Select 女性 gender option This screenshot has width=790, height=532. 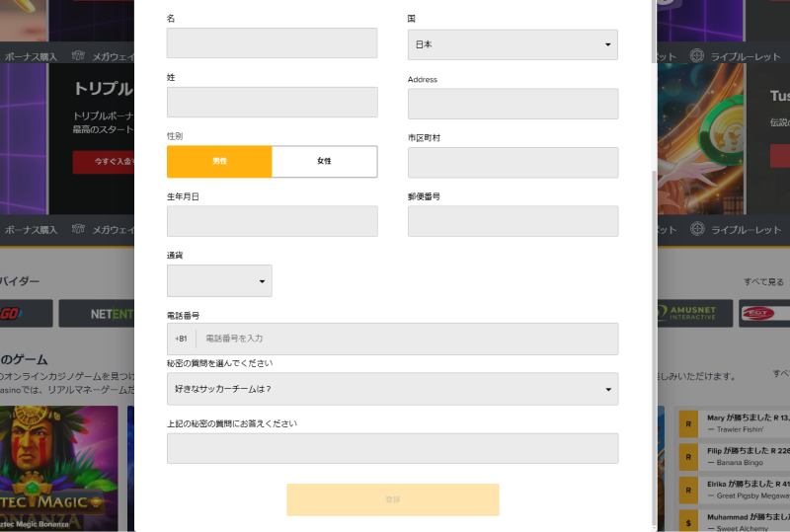pyautogui.click(x=324, y=161)
